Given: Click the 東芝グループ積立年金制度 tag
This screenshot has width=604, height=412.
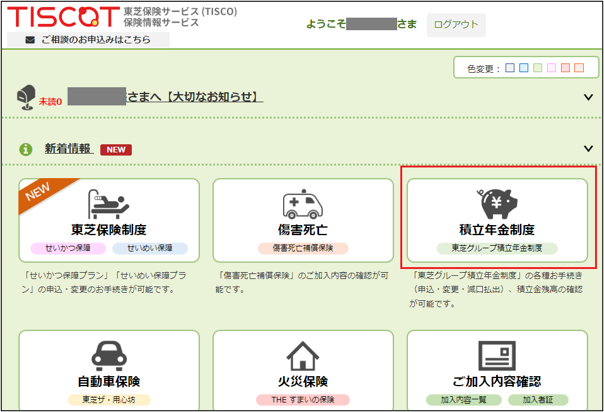Looking at the screenshot, I should [x=497, y=248].
